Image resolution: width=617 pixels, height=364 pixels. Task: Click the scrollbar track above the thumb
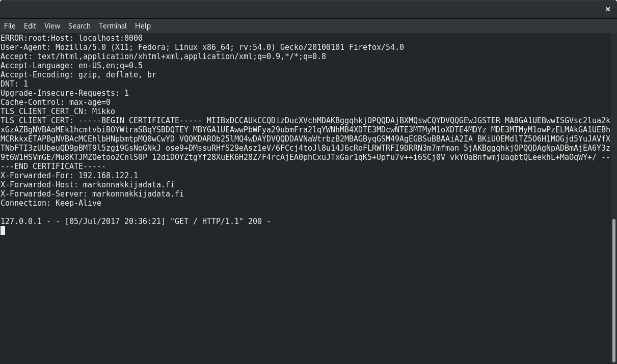[x=613, y=127]
